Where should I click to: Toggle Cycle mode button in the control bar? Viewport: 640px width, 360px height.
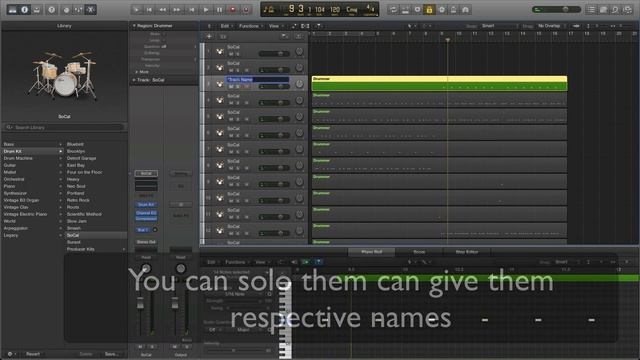tap(393, 9)
